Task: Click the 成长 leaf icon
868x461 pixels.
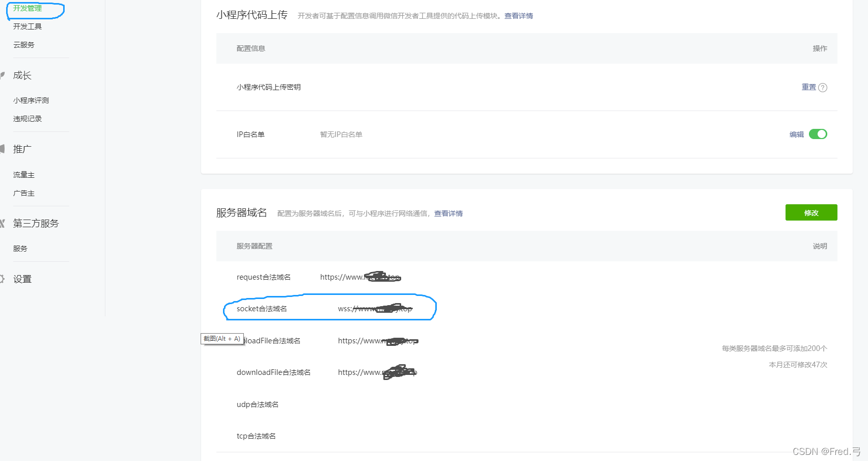Action: pos(2,75)
